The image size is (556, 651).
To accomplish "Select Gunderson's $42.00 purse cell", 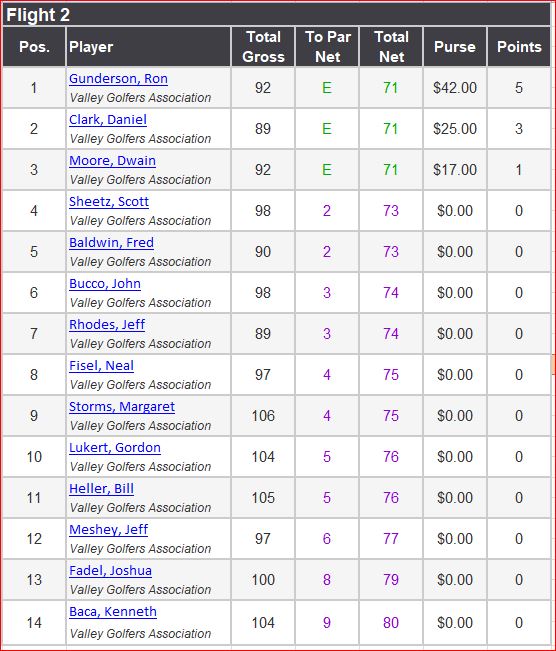I will (455, 88).
